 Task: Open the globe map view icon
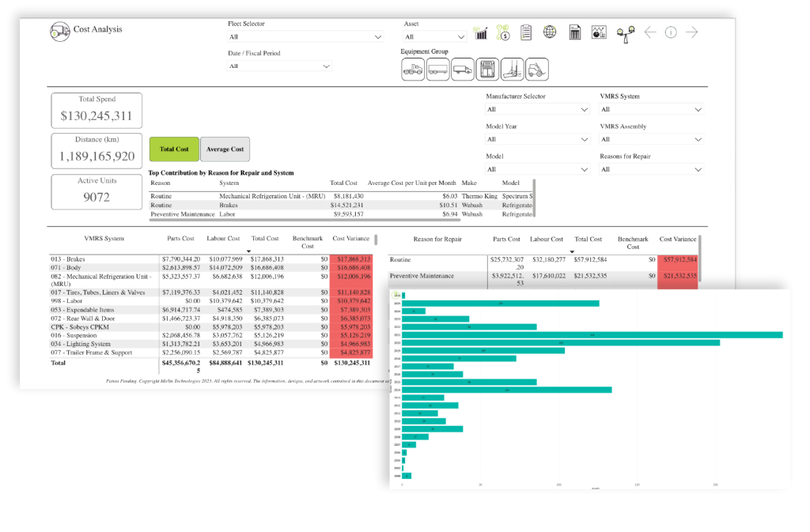(x=550, y=32)
